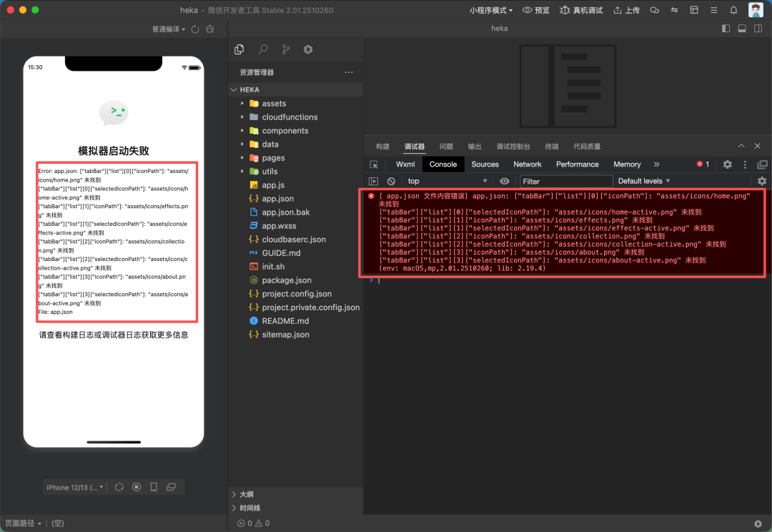Toggle the console sidebar panel icon
772x532 pixels.
coord(373,182)
